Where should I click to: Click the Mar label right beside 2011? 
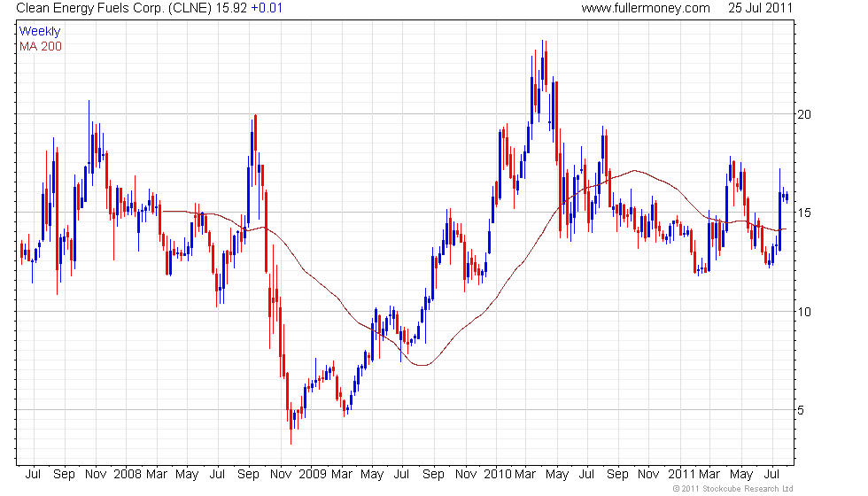click(709, 475)
